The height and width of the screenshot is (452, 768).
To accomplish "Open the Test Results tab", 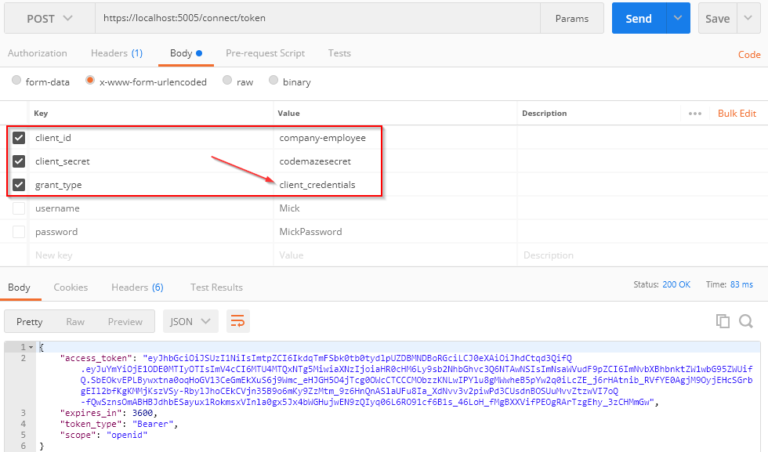I will (x=216, y=287).
